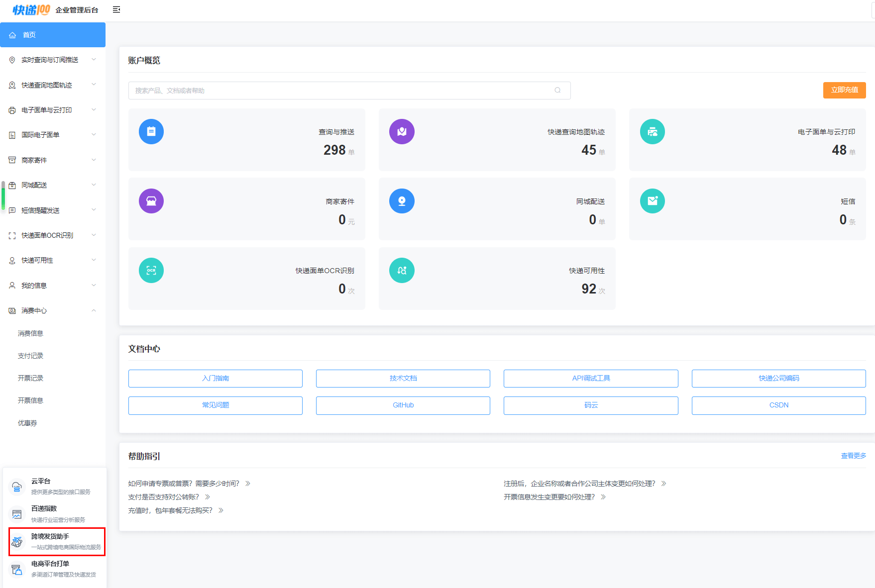The width and height of the screenshot is (875, 588).
Task: Click the 查看更多 link in 帮助指引
Action: [x=853, y=456]
